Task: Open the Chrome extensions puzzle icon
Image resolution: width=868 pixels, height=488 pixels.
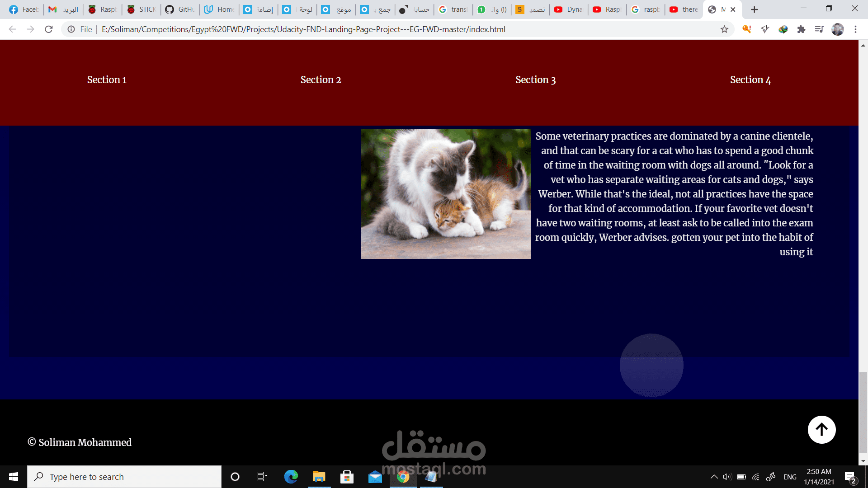Action: point(801,29)
